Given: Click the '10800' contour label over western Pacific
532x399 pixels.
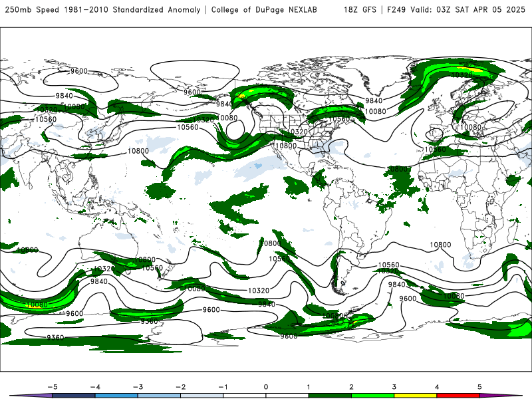Looking at the screenshot, I should (x=138, y=151).
